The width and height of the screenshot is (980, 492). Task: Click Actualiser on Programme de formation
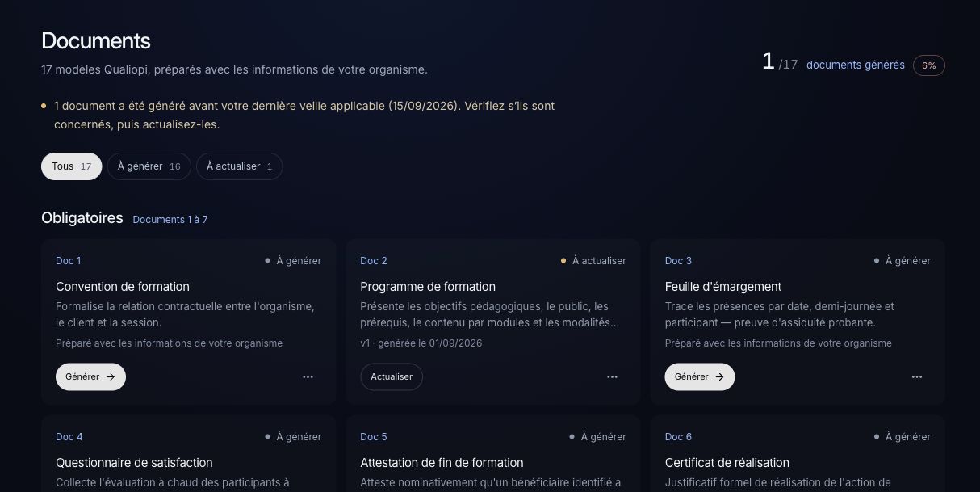(x=392, y=377)
